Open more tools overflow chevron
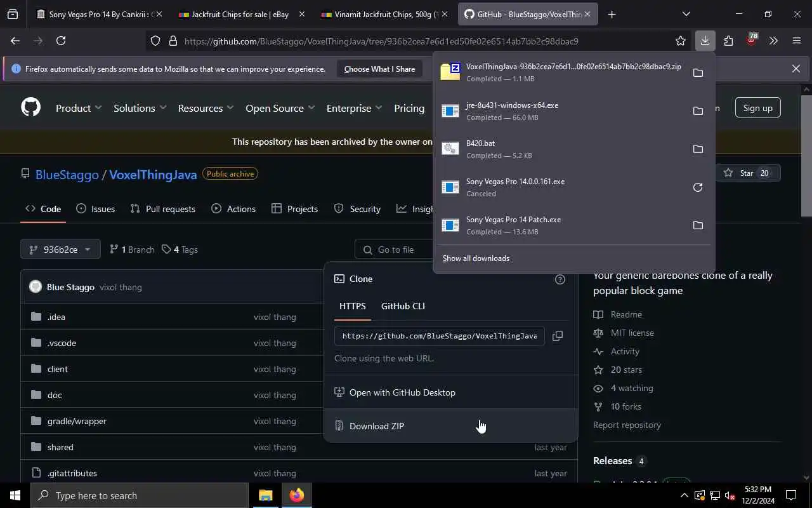This screenshot has width=812, height=508. point(773,41)
